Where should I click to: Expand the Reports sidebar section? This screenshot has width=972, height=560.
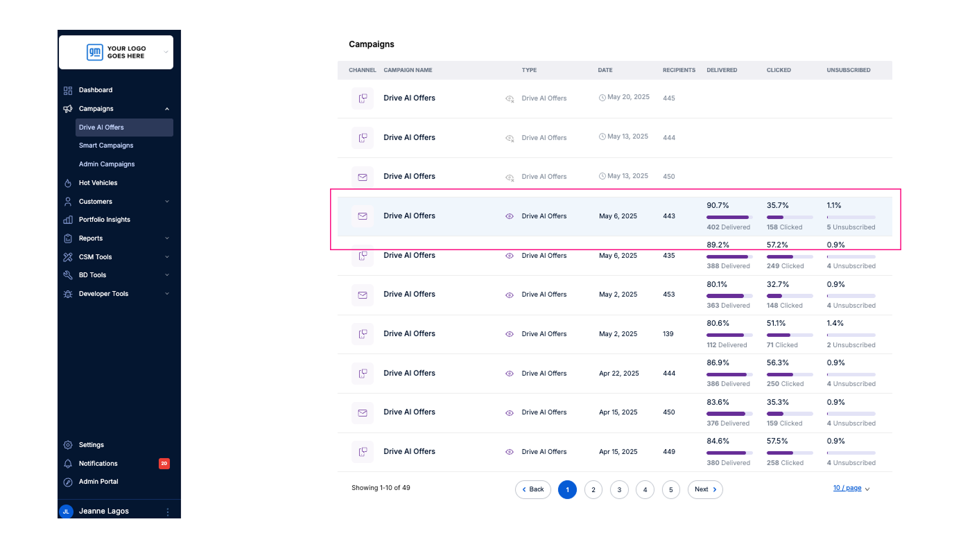point(166,238)
